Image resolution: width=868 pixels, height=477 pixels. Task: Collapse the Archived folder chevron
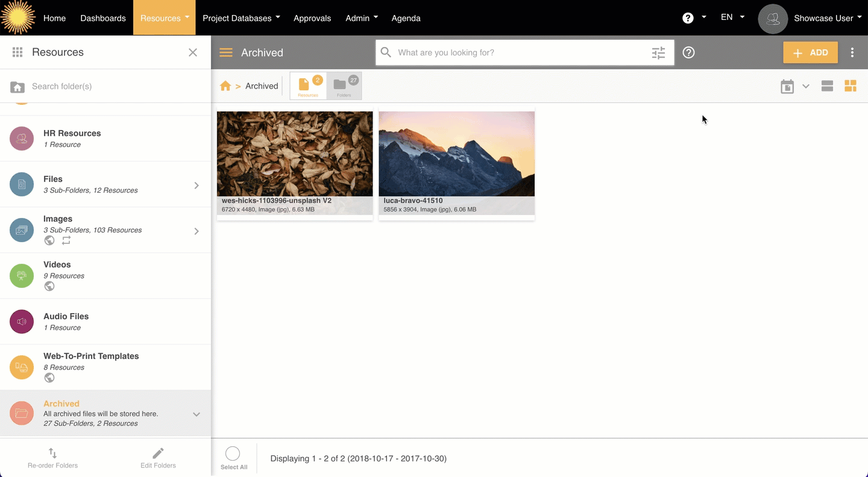coord(197,414)
